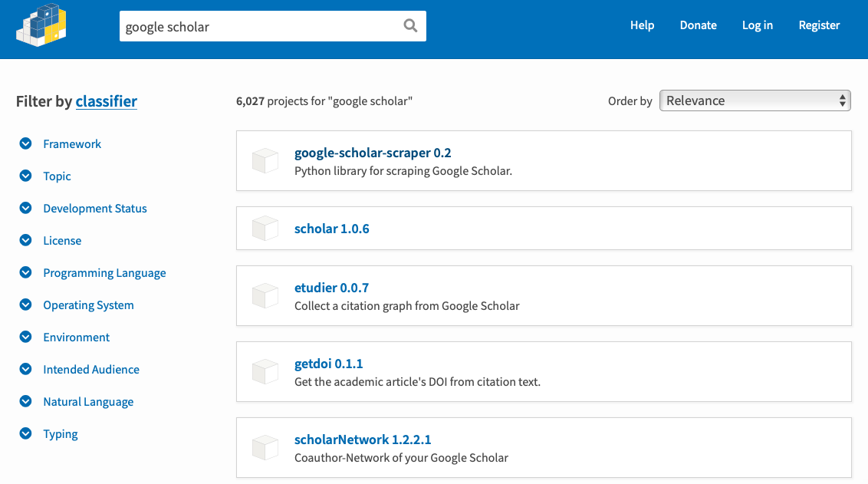Click the google-scholar-scraper package cube icon

coord(265,160)
